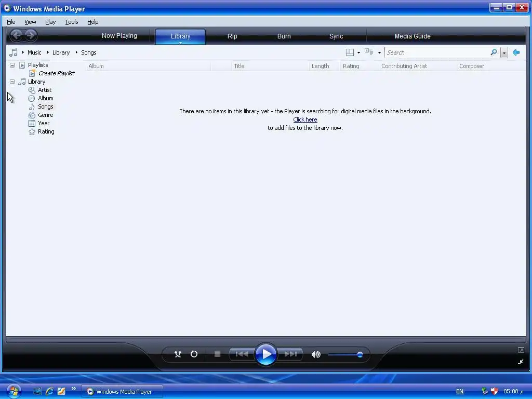The width and height of the screenshot is (532, 399).
Task: Turn shuffle on in playback controls
Action: [x=178, y=354]
